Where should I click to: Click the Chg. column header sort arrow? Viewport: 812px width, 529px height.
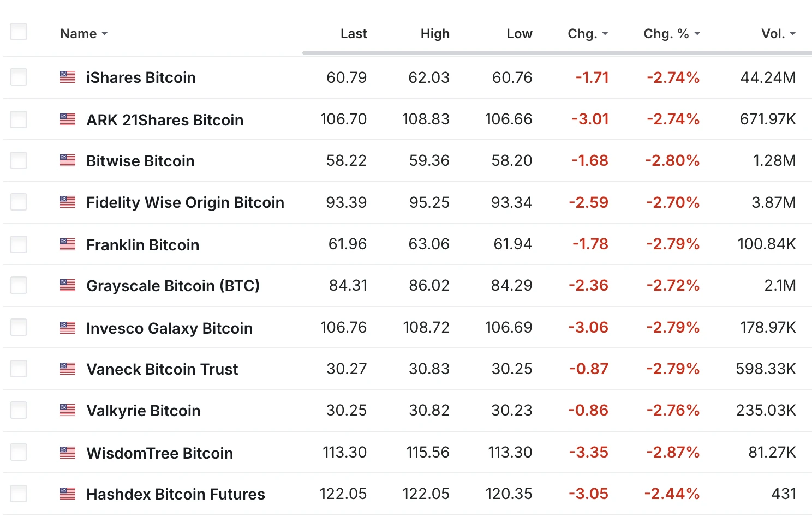(605, 34)
